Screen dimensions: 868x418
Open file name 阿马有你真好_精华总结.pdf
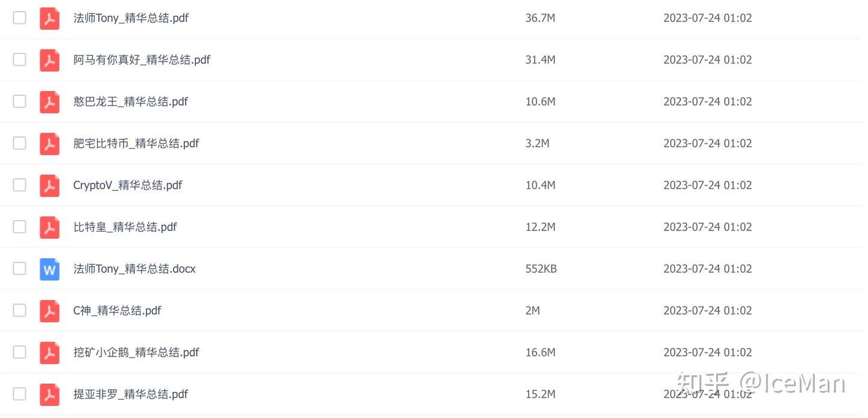tap(142, 60)
